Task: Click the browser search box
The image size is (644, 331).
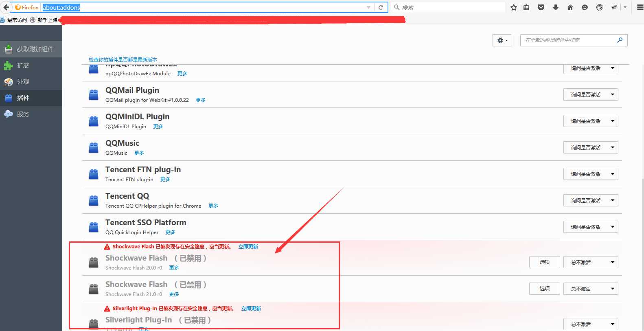Action: [448, 7]
